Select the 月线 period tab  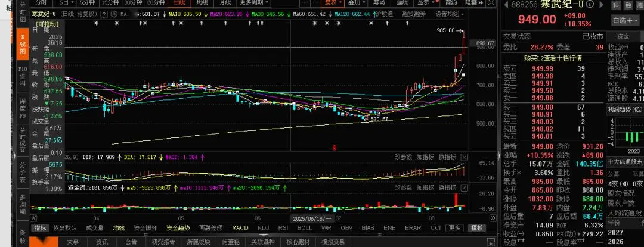225,2
